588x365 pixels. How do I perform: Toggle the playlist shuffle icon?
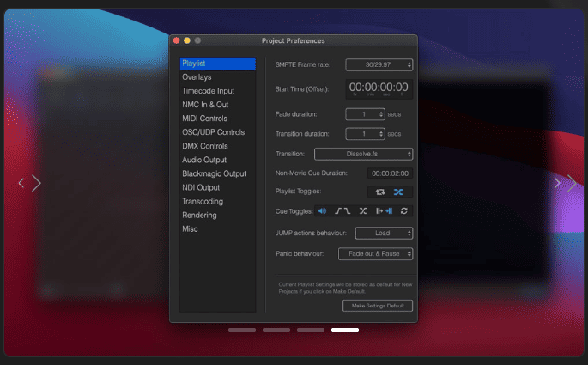coord(398,192)
